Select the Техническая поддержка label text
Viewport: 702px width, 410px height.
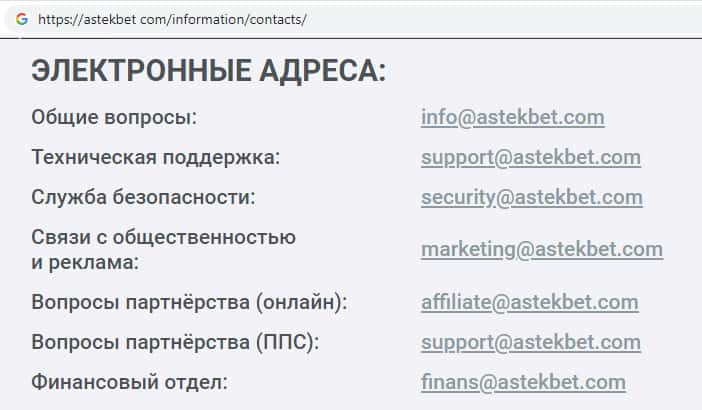pyautogui.click(x=155, y=157)
